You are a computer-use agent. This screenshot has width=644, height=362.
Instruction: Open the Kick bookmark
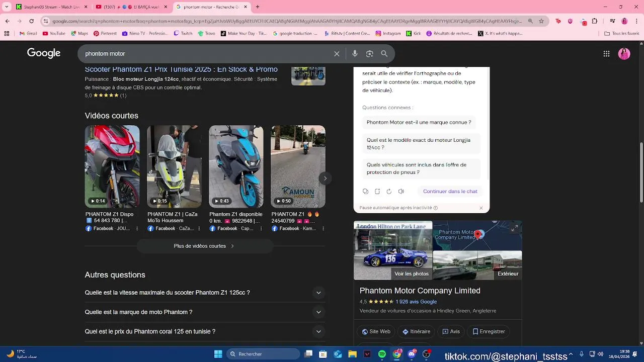[x=414, y=34]
